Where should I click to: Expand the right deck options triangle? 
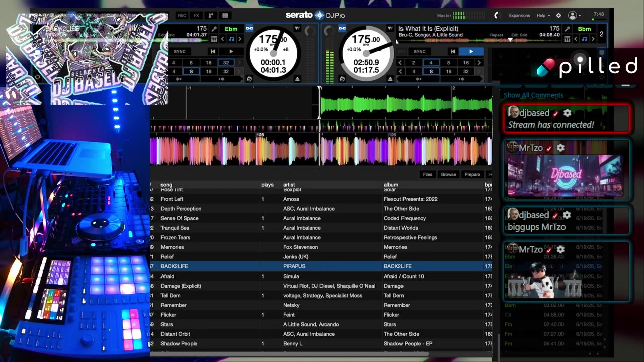tap(390, 28)
